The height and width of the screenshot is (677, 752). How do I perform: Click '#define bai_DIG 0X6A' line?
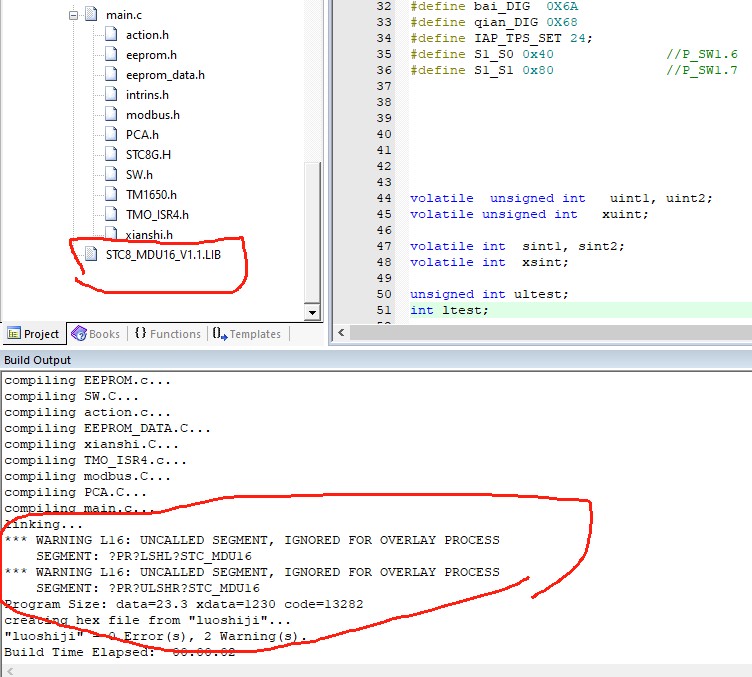tap(494, 6)
